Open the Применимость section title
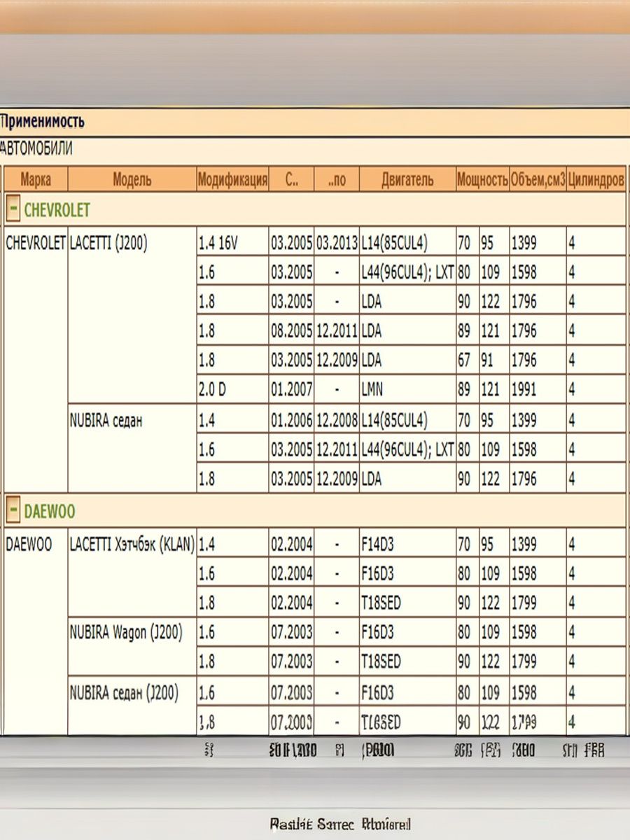This screenshot has width=630, height=840. 43,122
